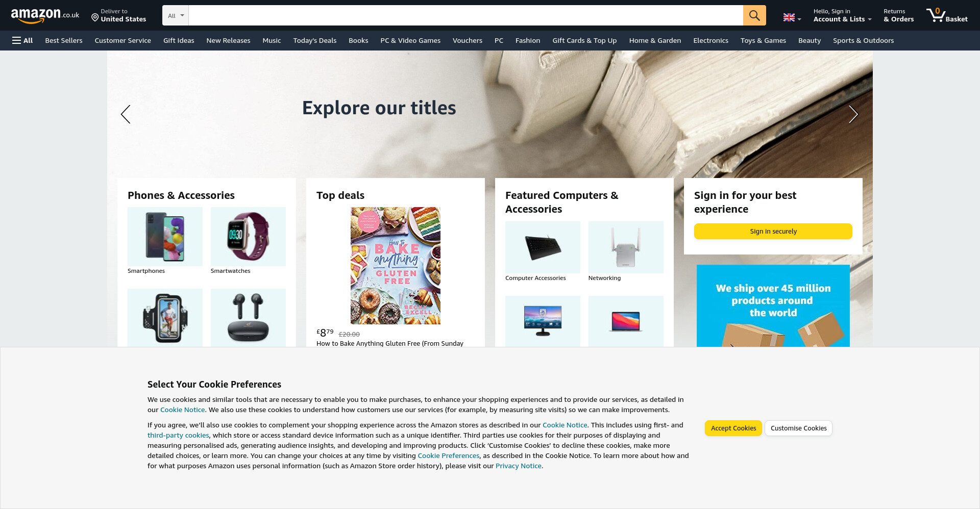
Task: Click the Accept Cookies button
Action: click(733, 428)
